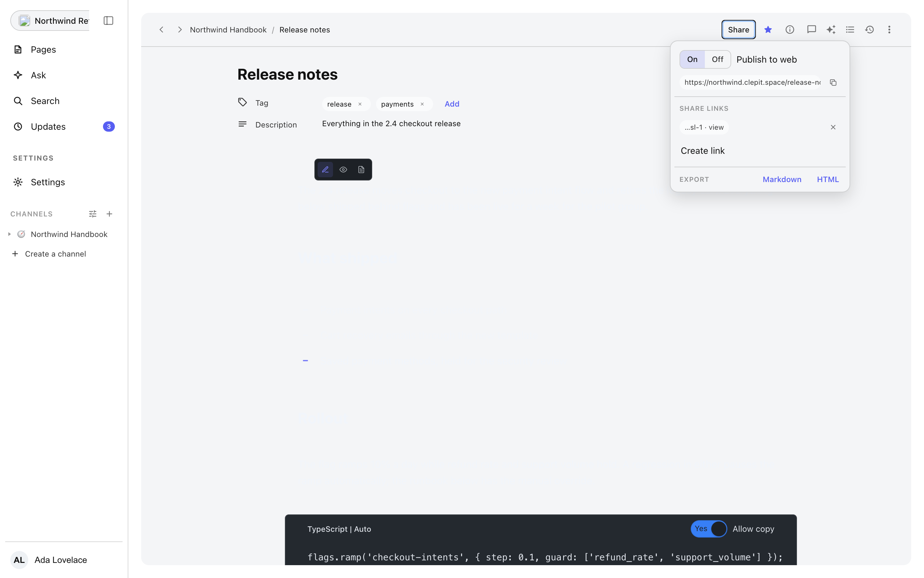
Task: Click Create link
Action: [703, 151]
